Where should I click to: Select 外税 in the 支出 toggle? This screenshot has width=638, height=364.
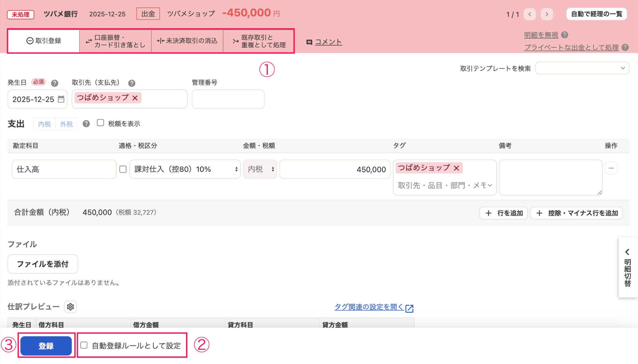[66, 124]
